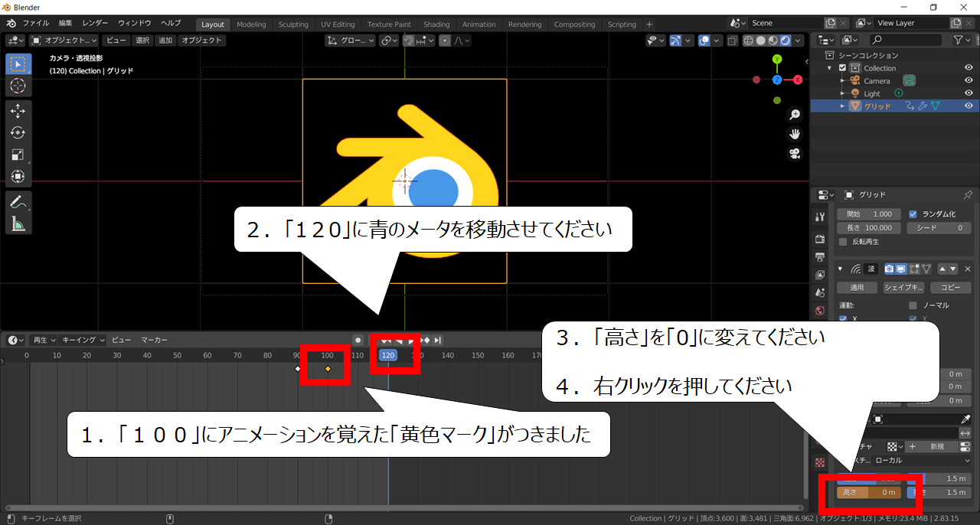Open the Tool settings properties tab
This screenshot has width=980, height=525.
(820, 217)
